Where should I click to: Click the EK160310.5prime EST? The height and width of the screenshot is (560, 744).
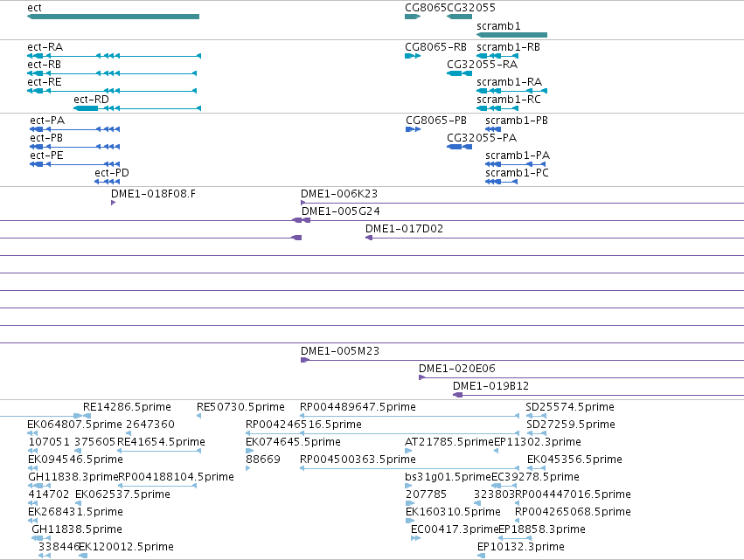[410, 521]
